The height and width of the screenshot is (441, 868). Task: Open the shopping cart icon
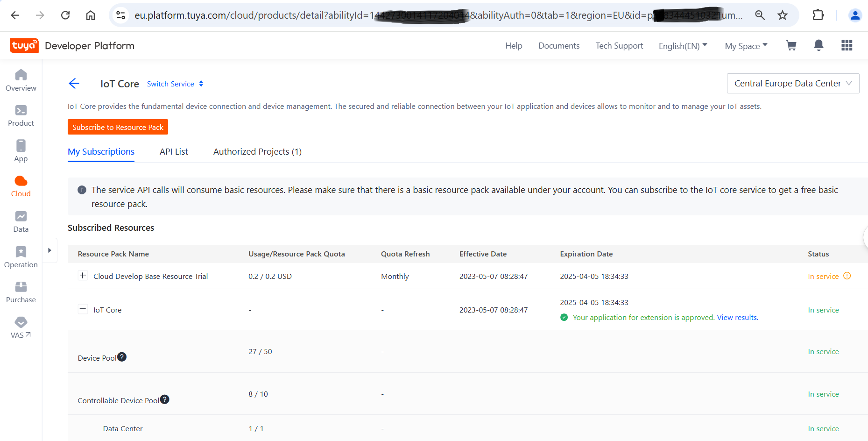[x=791, y=45]
